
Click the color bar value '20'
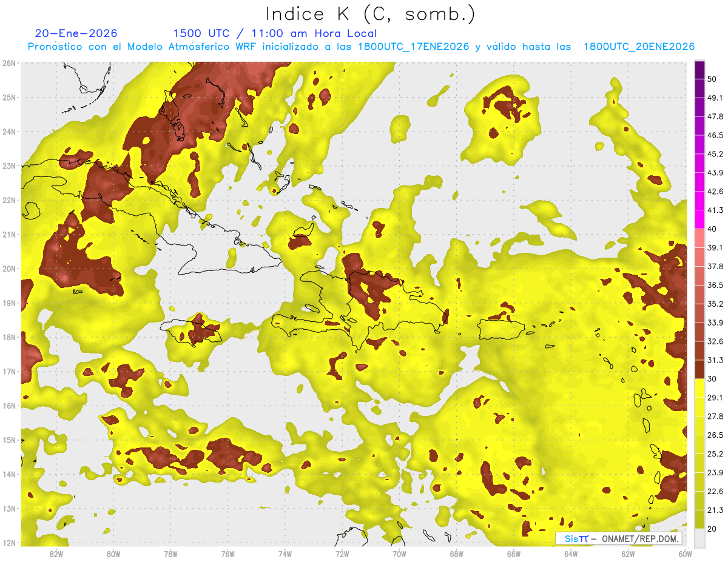713,529
